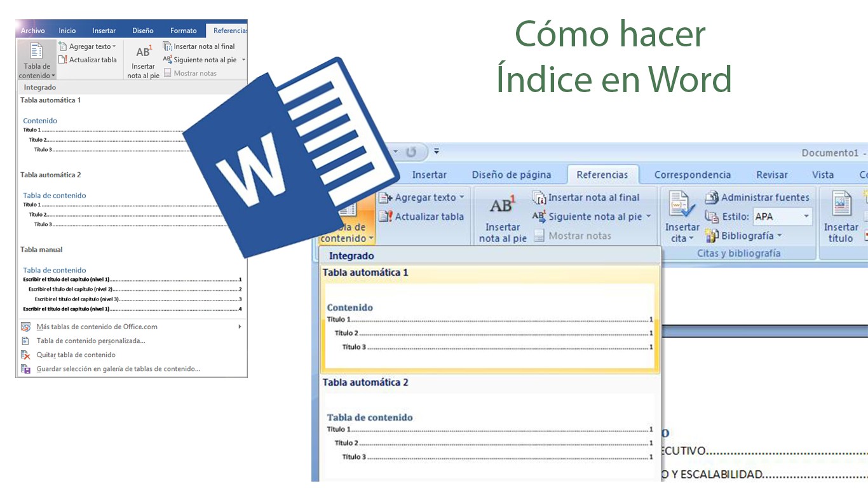Choose Tabla de contenido personalizada...

point(131,341)
